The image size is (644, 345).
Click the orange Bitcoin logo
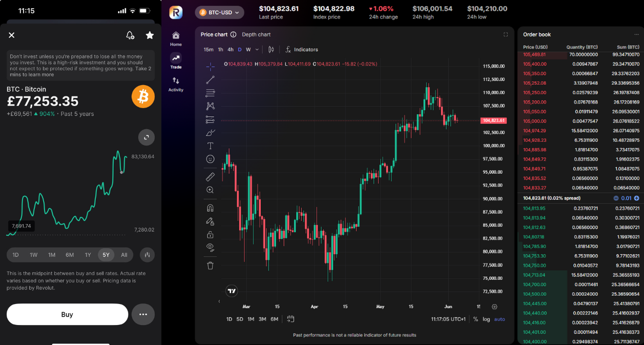coord(143,96)
